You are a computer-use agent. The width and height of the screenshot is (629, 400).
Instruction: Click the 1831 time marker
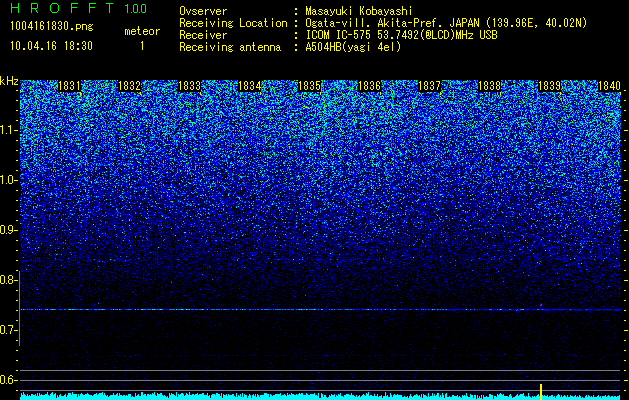click(x=69, y=86)
